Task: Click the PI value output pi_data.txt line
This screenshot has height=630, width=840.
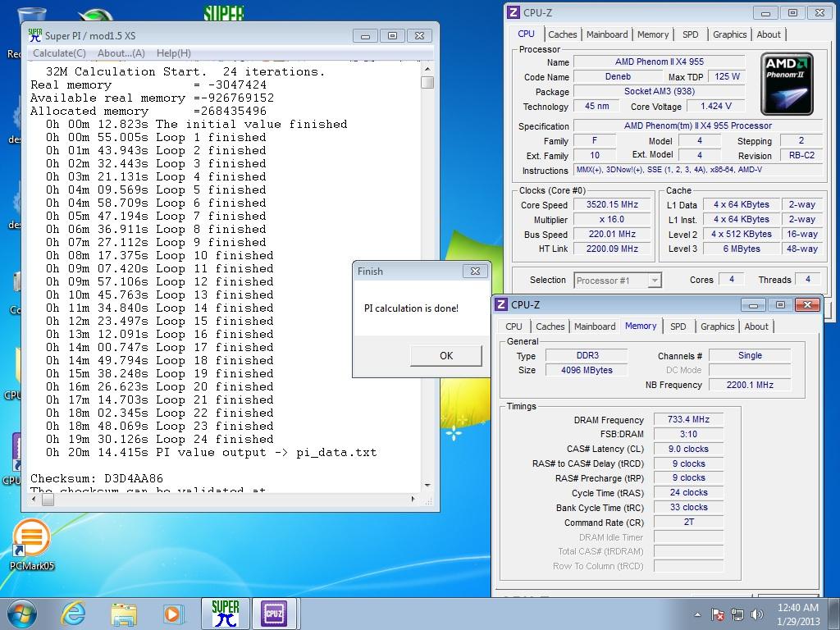Action: [211, 453]
